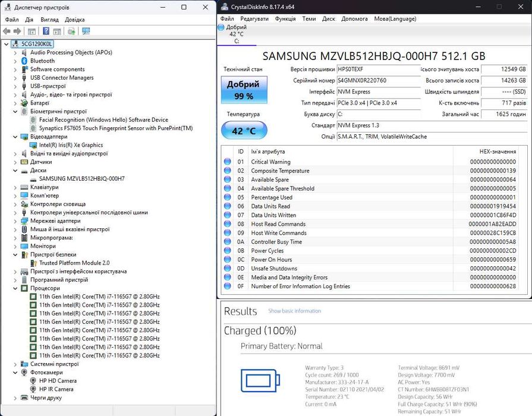The image size is (532, 416).
Task: Click the Bluetooth icon in device tree
Action: (x=24, y=61)
